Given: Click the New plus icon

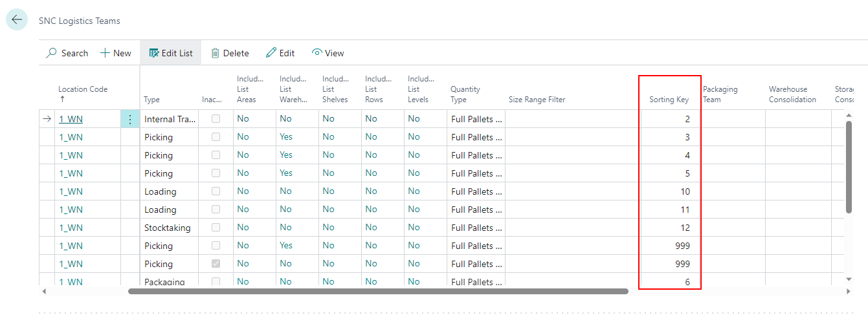Looking at the screenshot, I should (105, 53).
